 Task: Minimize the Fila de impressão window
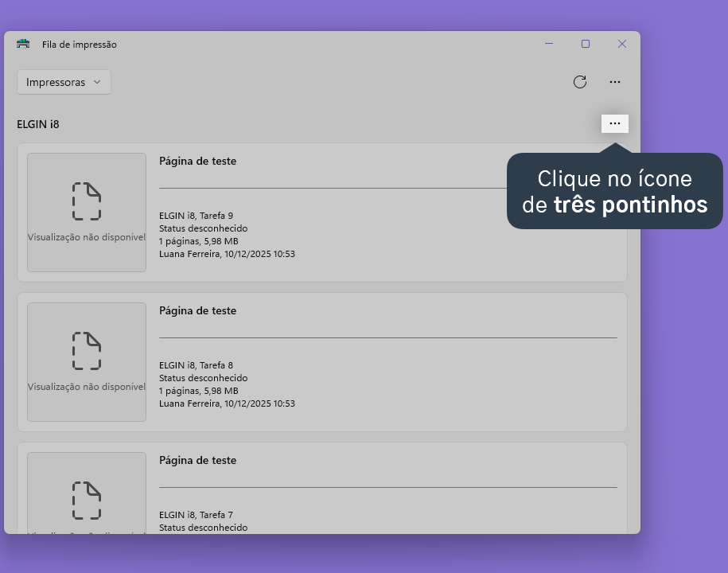[549, 44]
